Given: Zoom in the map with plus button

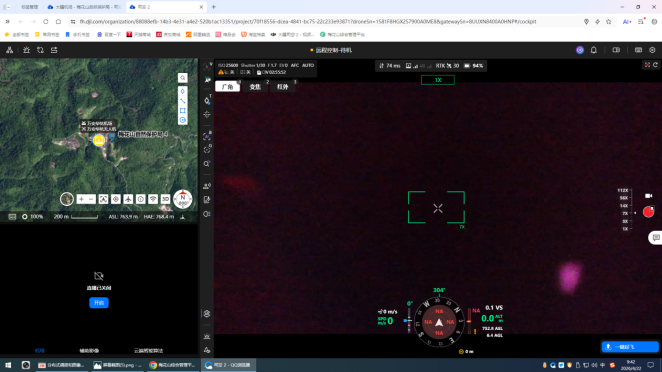Looking at the screenshot, I should point(81,199).
